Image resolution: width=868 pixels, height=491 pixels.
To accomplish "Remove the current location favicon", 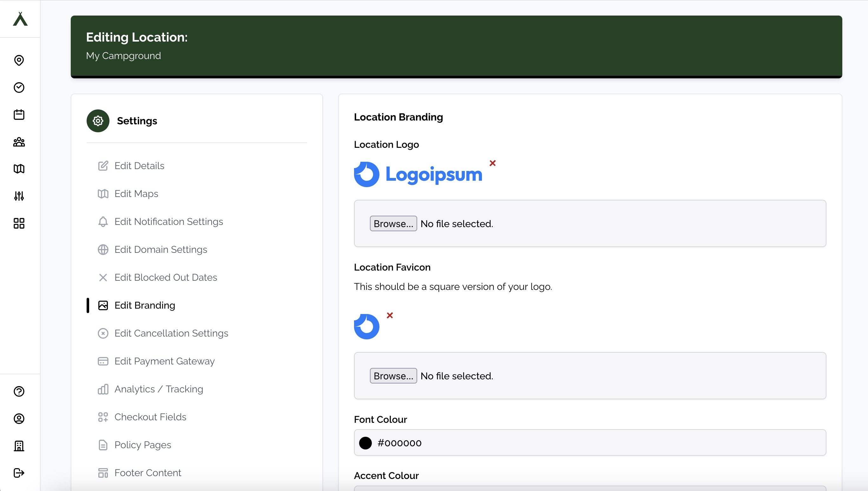I will 390,316.
